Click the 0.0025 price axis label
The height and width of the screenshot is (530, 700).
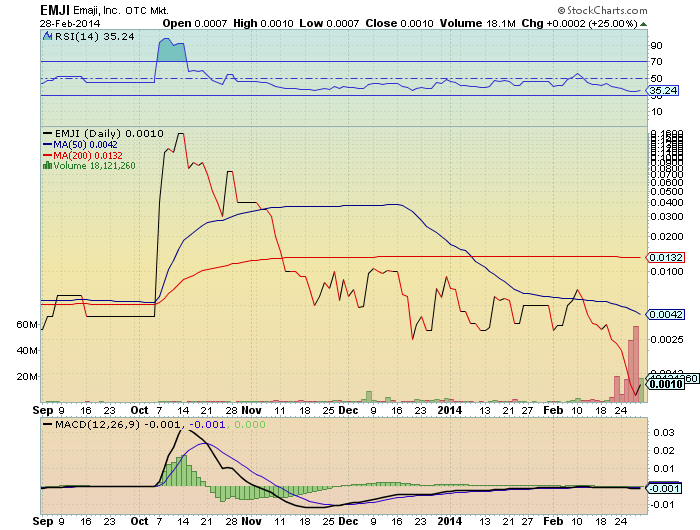[x=667, y=340]
